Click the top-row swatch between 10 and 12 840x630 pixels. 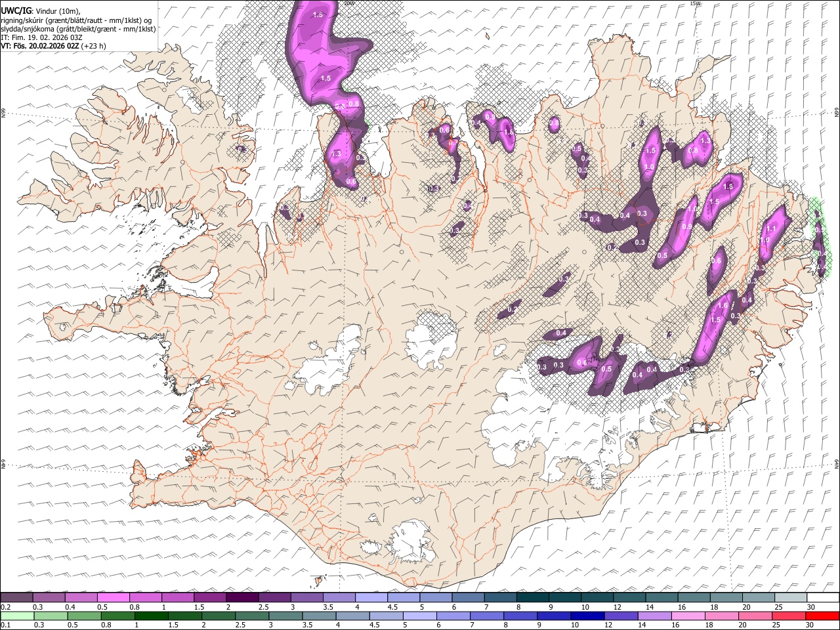(x=597, y=597)
